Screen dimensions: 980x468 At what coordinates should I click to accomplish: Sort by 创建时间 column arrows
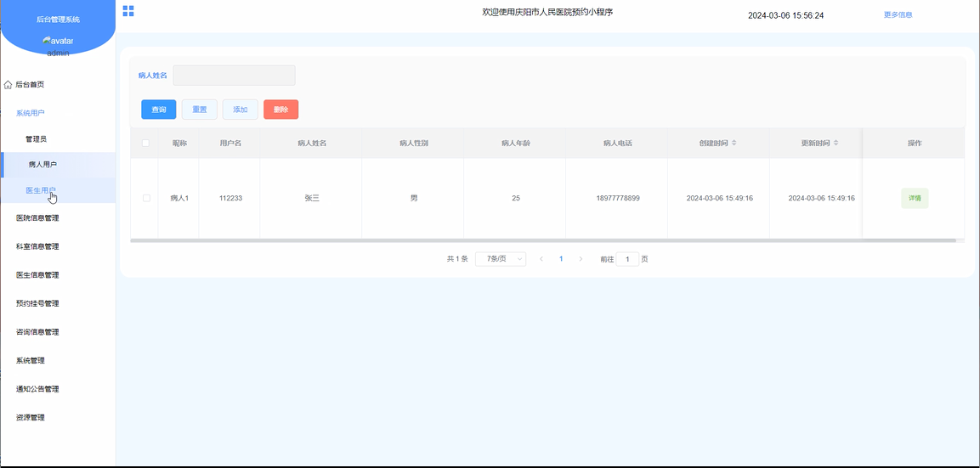734,143
